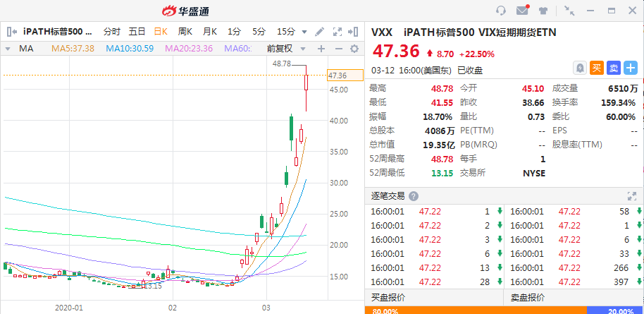The image size is (644, 314).
Task: Select the 1分 chart tab
Action: click(235, 32)
